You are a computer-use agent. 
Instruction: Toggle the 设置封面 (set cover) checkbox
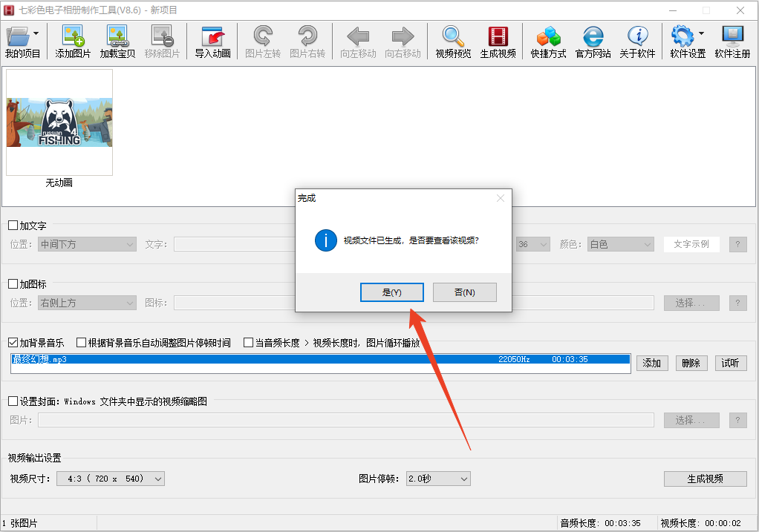pyautogui.click(x=13, y=401)
